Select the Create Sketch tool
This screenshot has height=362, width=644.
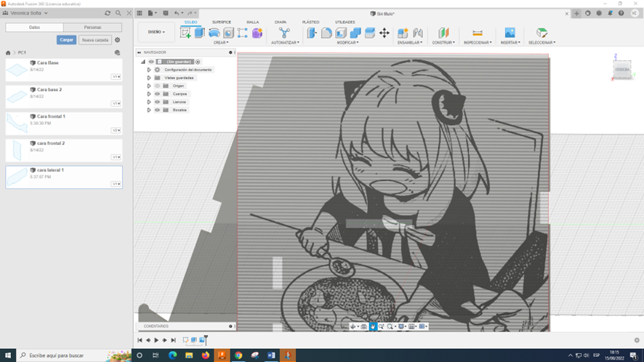coord(185,33)
